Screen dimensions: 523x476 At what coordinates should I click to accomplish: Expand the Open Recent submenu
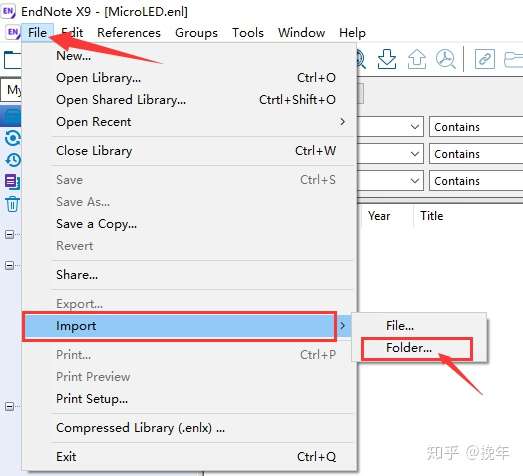pos(188,122)
